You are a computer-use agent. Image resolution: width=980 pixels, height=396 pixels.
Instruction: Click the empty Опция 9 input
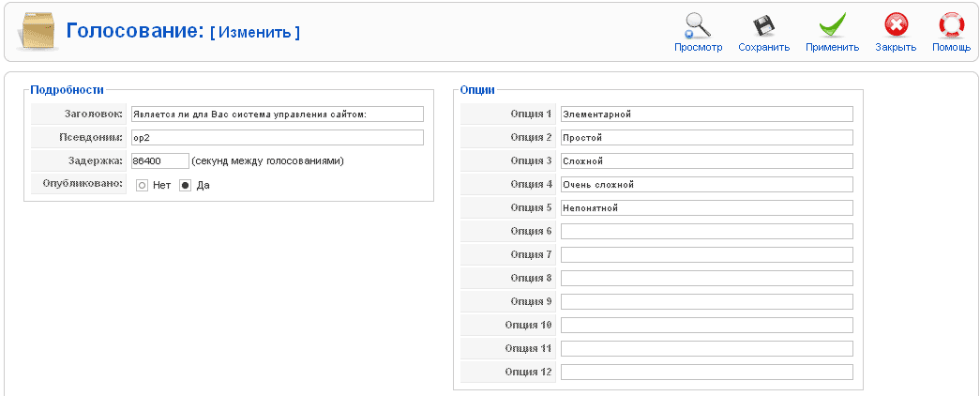tap(706, 302)
